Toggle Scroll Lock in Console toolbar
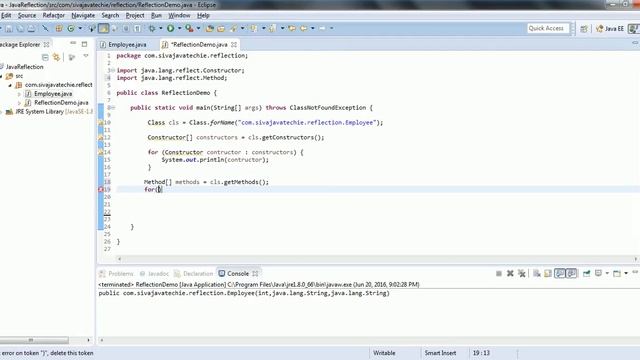This screenshot has width=640, height=360. tap(548, 273)
